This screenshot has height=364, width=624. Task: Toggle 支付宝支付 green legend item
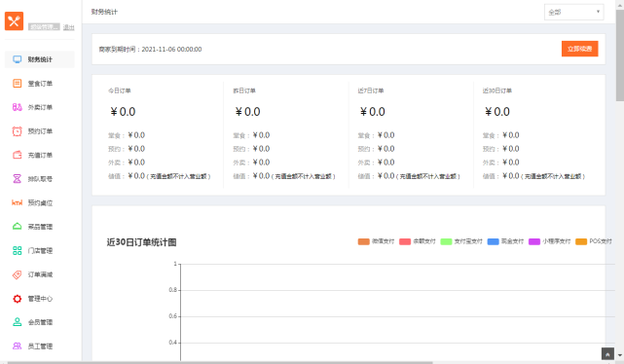coord(461,241)
